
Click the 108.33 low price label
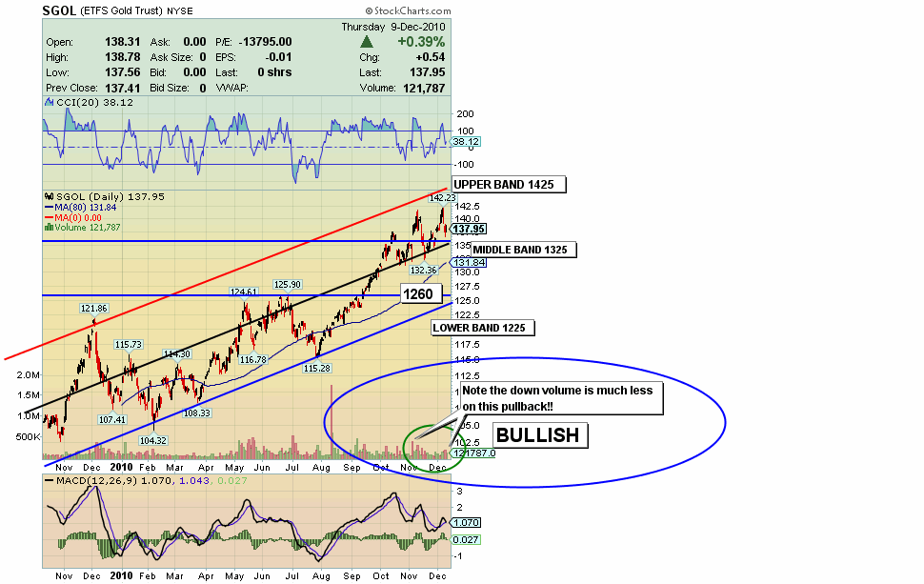point(197,413)
